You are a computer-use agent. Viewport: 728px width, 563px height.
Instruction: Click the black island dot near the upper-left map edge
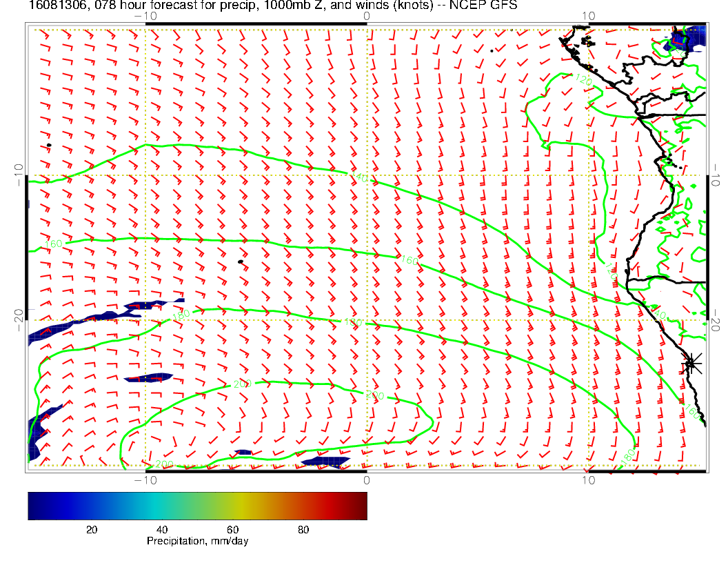(x=49, y=146)
